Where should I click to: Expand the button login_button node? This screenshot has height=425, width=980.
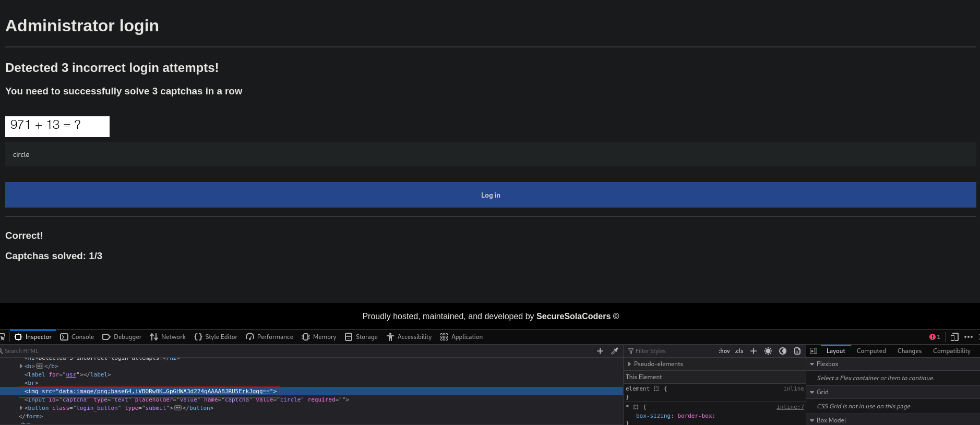click(x=21, y=408)
